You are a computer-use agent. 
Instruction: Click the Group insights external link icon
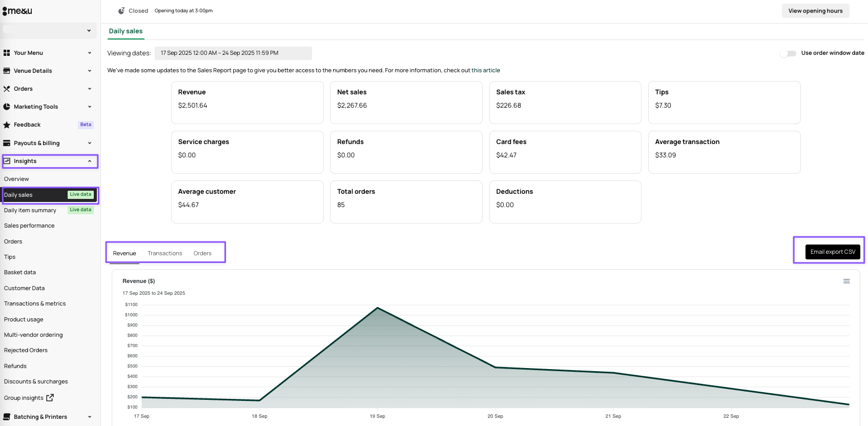point(50,398)
